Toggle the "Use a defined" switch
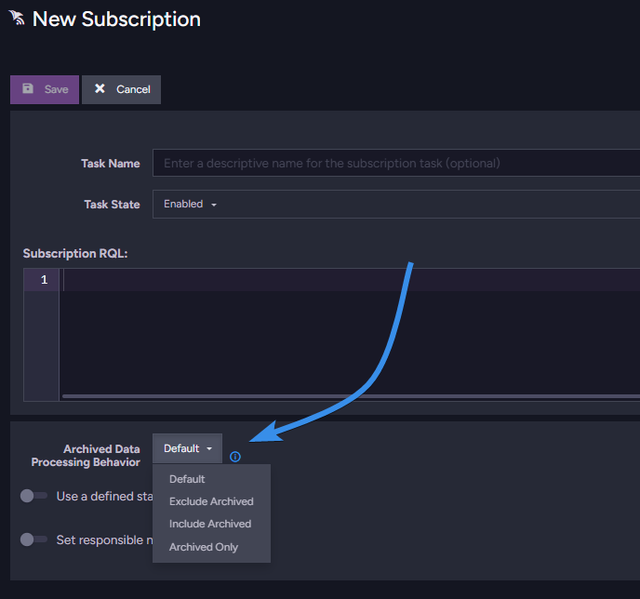Viewport: 640px width, 599px height. click(34, 496)
